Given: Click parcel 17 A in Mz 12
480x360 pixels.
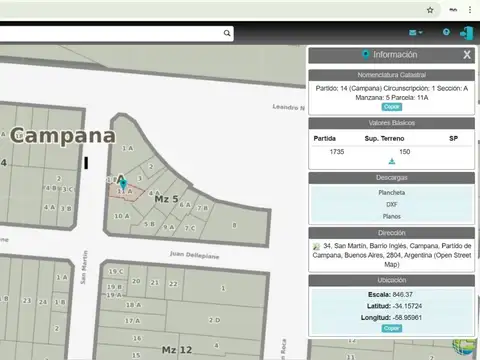Looking at the screenshot, I should tap(132, 321).
